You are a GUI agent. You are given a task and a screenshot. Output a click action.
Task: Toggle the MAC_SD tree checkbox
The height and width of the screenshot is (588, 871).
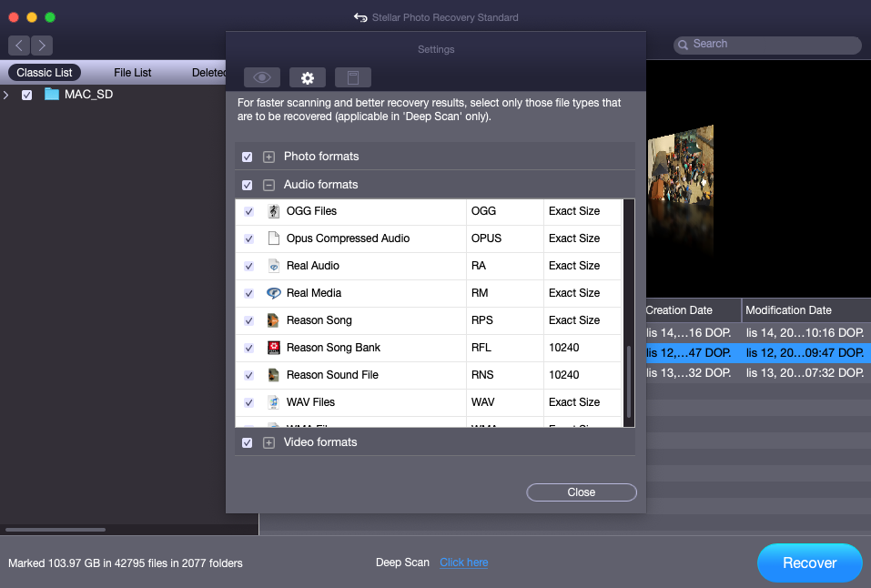pos(26,95)
